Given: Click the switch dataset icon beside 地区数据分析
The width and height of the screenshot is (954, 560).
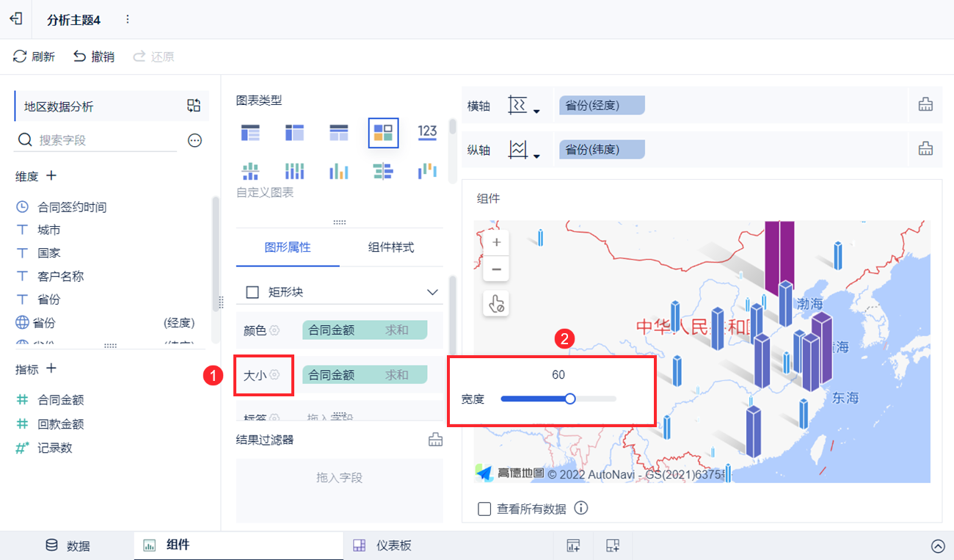Looking at the screenshot, I should pyautogui.click(x=194, y=106).
